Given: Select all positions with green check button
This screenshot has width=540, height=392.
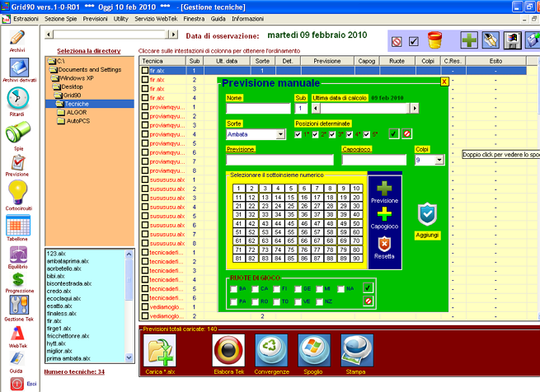Looking at the screenshot, I should 393,134.
